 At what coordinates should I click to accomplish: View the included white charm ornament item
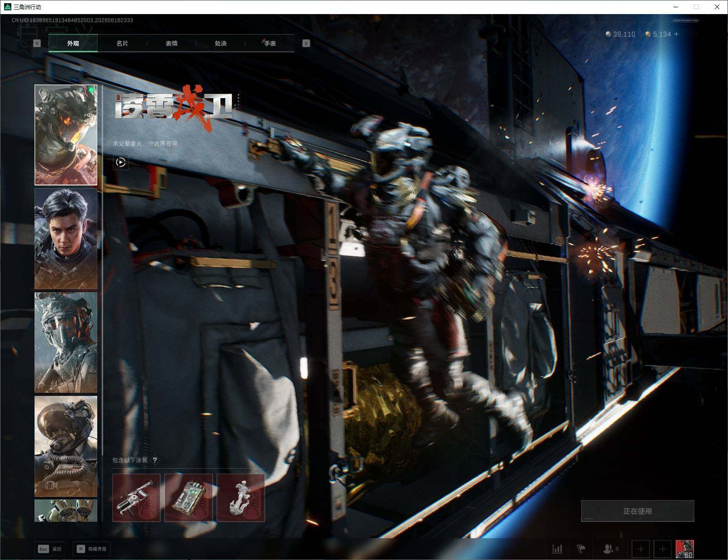(241, 498)
